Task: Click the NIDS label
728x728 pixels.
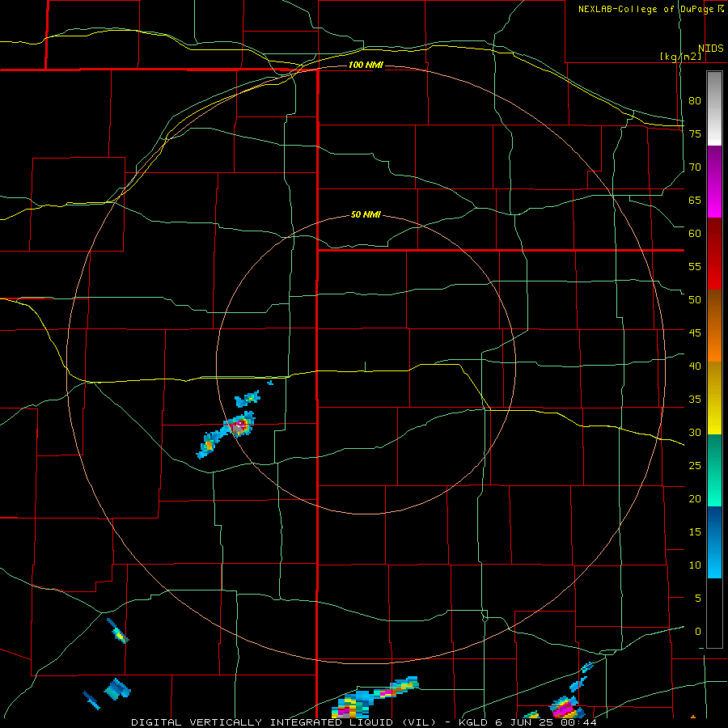Action: pos(711,49)
